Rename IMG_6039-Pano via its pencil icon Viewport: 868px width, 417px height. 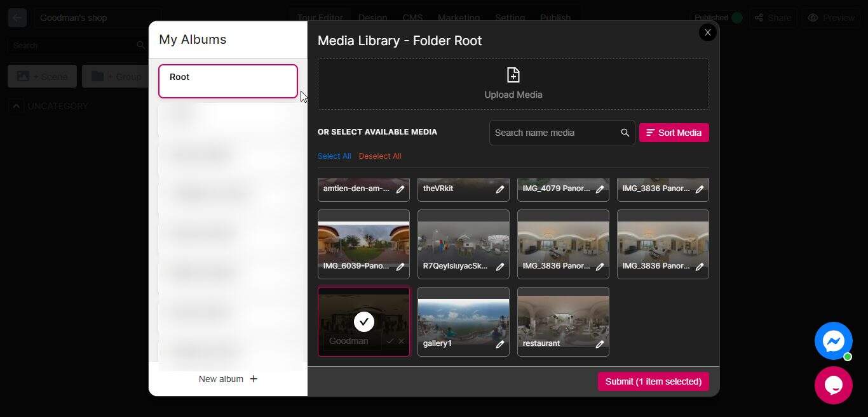(400, 267)
